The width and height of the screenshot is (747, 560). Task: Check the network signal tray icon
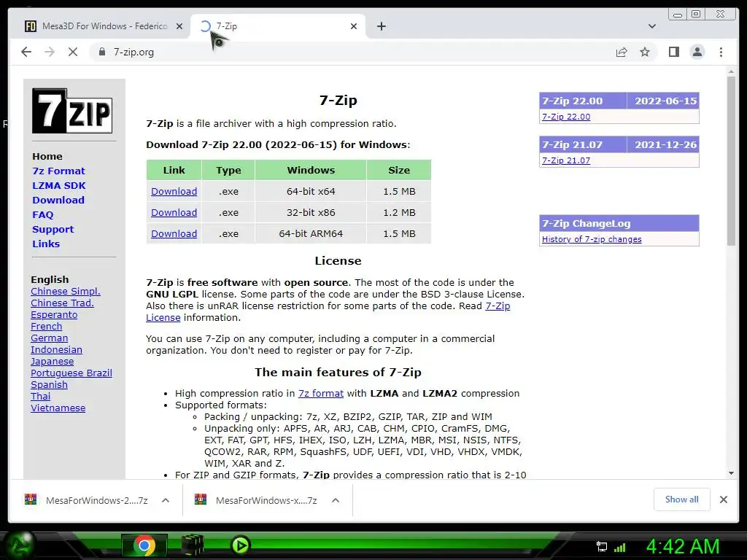pos(619,547)
